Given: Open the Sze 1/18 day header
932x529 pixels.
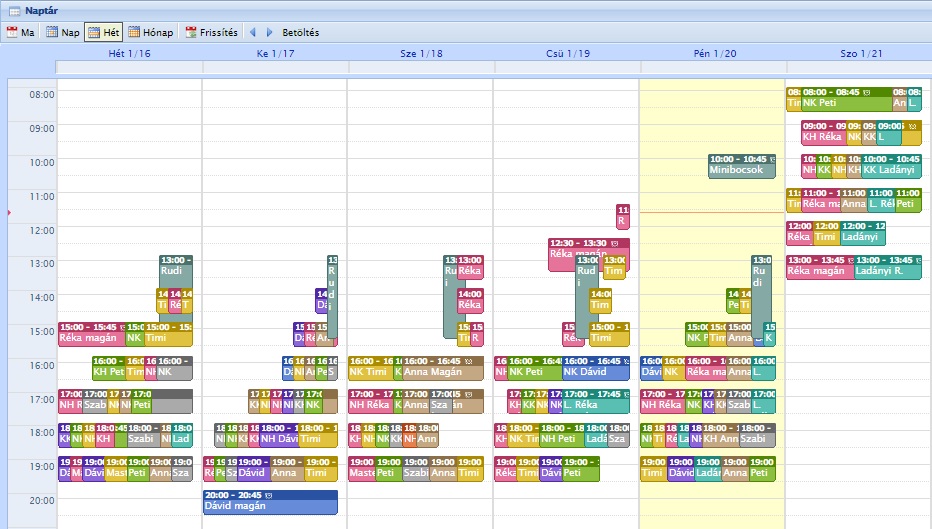Looking at the screenshot, I should pyautogui.click(x=420, y=52).
